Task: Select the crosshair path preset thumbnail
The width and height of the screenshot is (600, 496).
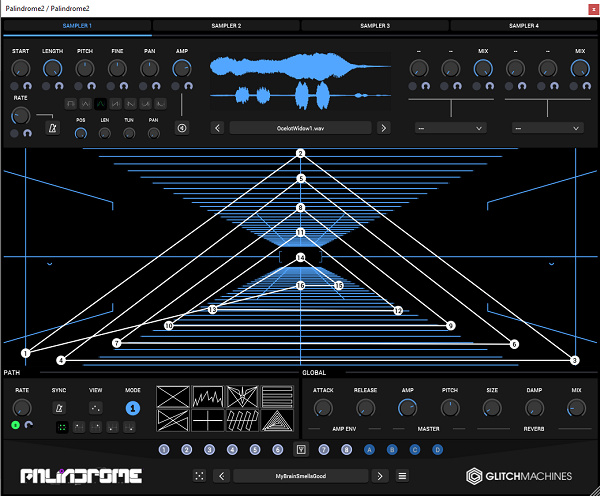Action: click(x=208, y=420)
